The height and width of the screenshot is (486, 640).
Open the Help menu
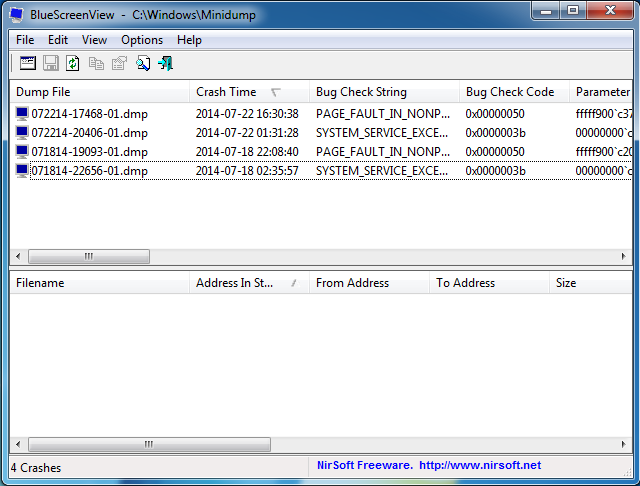click(189, 40)
